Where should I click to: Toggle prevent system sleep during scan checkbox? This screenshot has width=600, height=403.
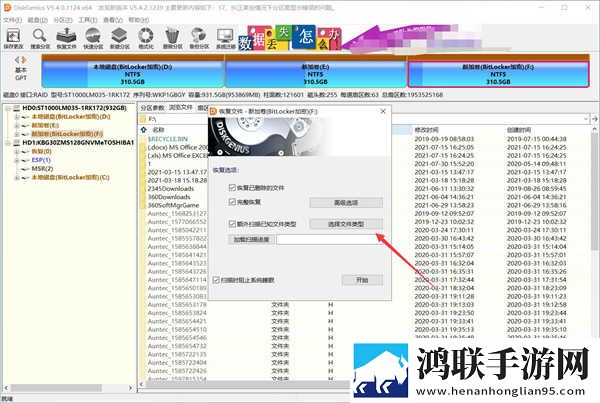click(216, 280)
